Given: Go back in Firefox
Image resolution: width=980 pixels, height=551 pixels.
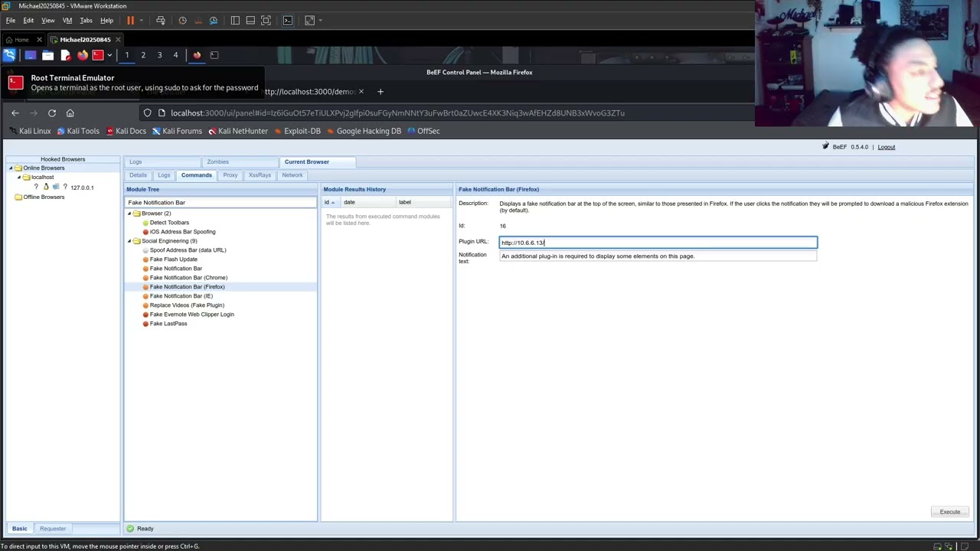Looking at the screenshot, I should click(15, 113).
